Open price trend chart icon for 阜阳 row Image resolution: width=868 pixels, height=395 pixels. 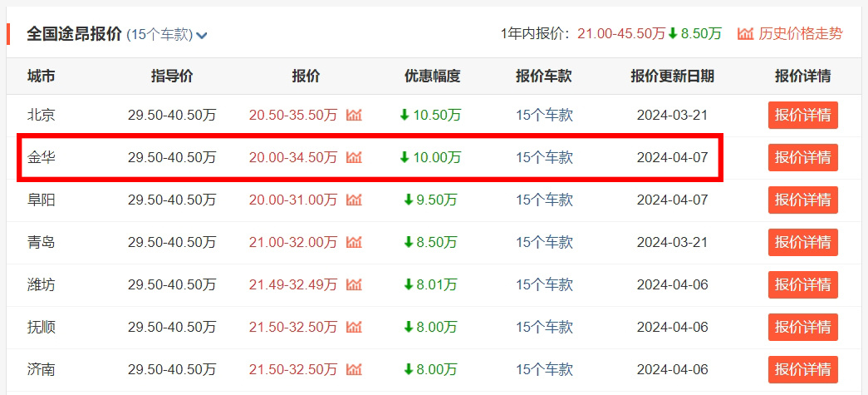354,200
